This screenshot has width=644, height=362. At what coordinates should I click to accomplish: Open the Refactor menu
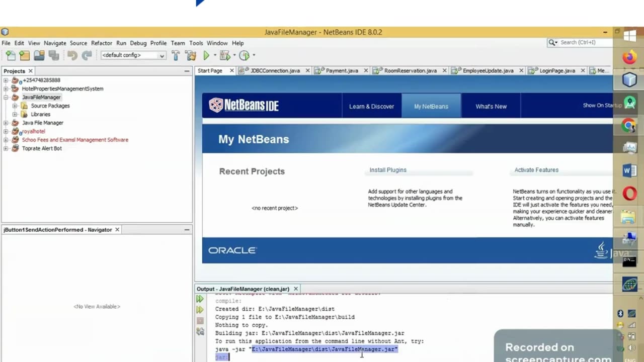click(102, 43)
